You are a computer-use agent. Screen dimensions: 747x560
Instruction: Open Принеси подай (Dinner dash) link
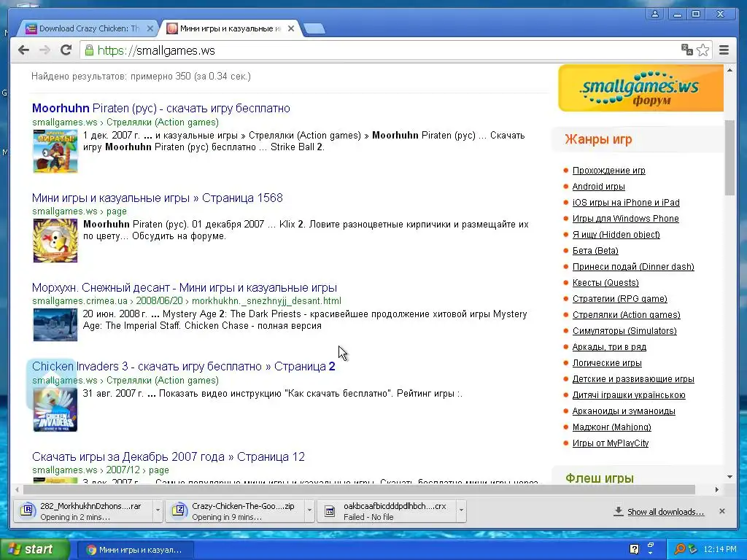[x=633, y=267]
